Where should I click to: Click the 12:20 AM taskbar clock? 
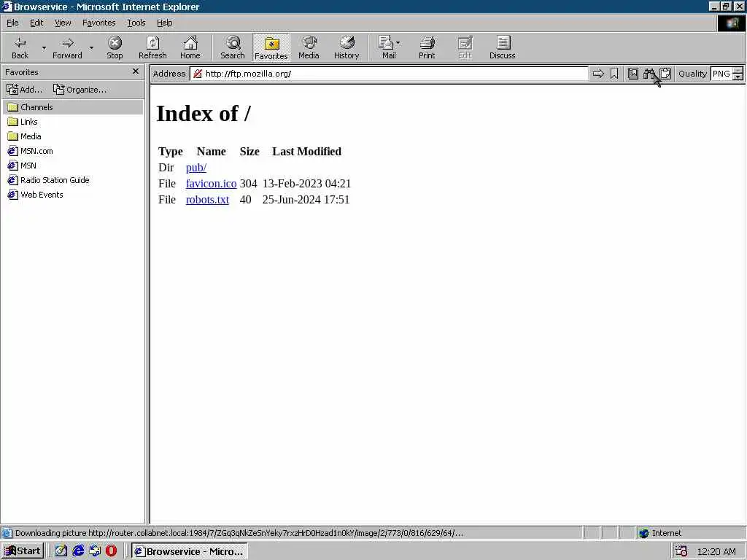coord(716,552)
